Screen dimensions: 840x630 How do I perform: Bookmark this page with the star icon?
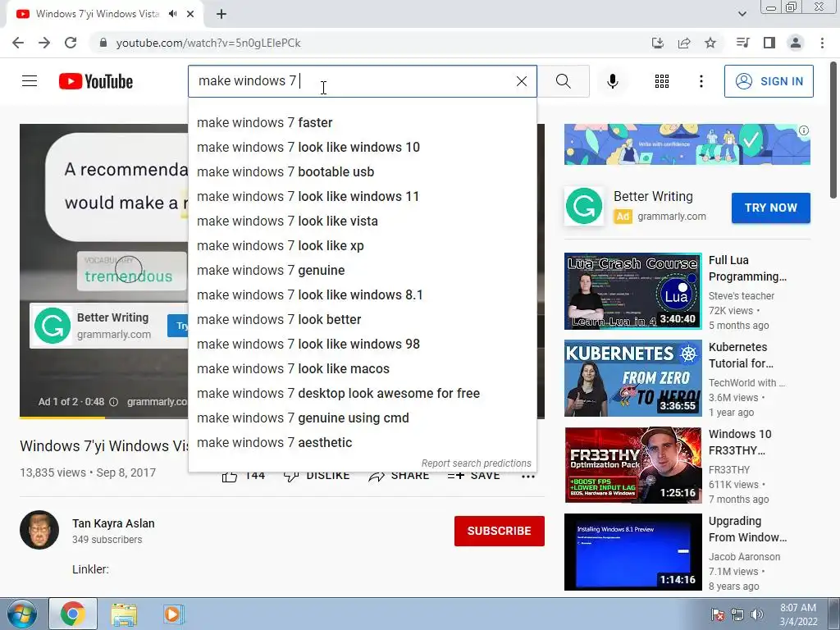710,43
